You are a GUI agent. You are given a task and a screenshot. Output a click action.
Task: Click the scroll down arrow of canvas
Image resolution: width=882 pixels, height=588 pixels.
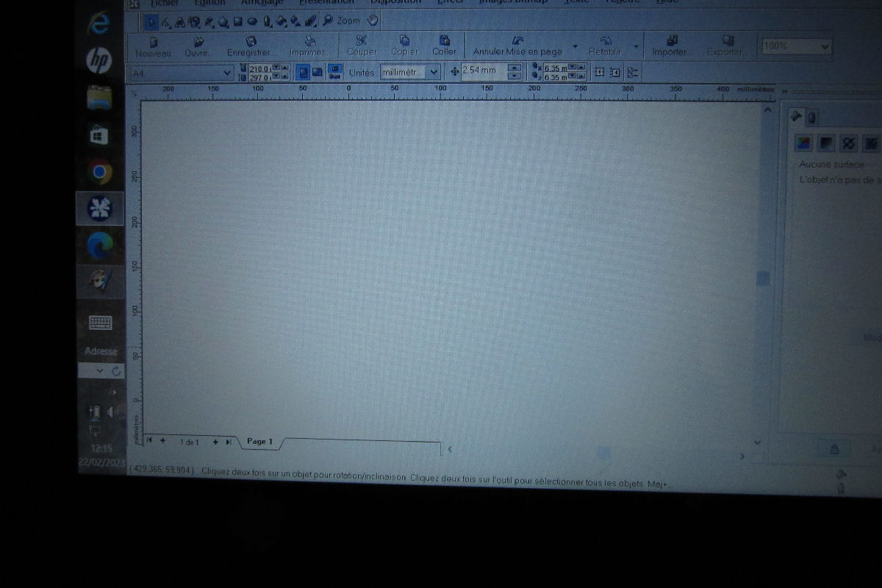(758, 442)
